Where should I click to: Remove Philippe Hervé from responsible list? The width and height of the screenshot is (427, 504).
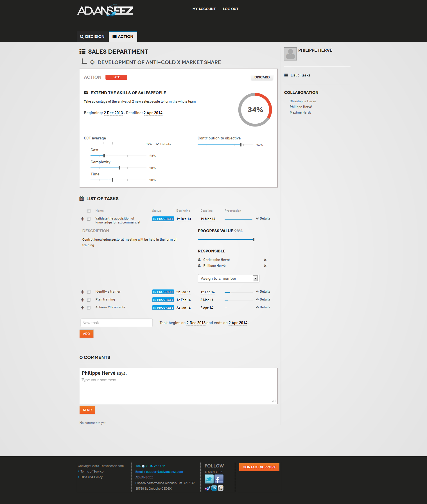point(265,266)
